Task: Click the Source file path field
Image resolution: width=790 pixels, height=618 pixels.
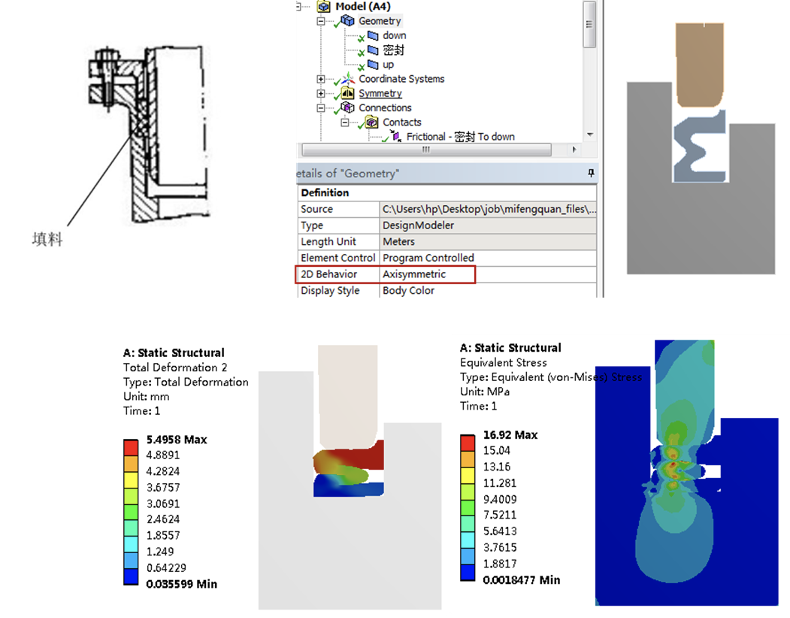Action: (488, 209)
